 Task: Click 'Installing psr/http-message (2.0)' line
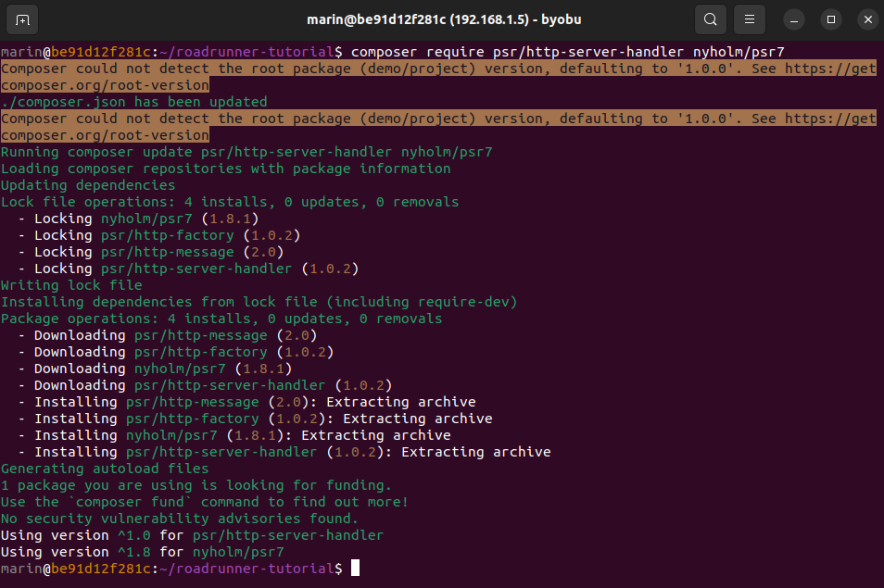(246, 402)
